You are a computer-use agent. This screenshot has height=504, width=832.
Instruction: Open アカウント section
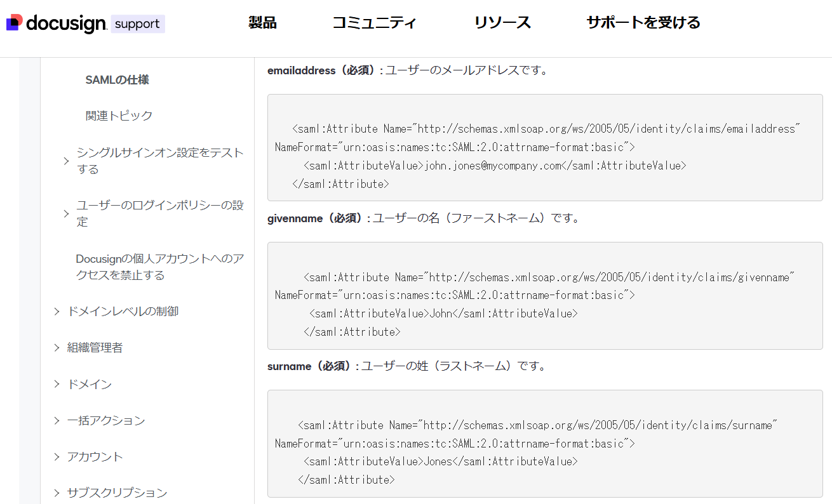[95, 456]
